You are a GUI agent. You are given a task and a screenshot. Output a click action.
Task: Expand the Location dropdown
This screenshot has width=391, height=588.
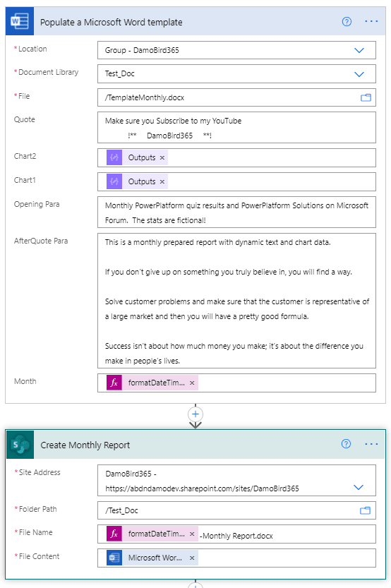(359, 50)
